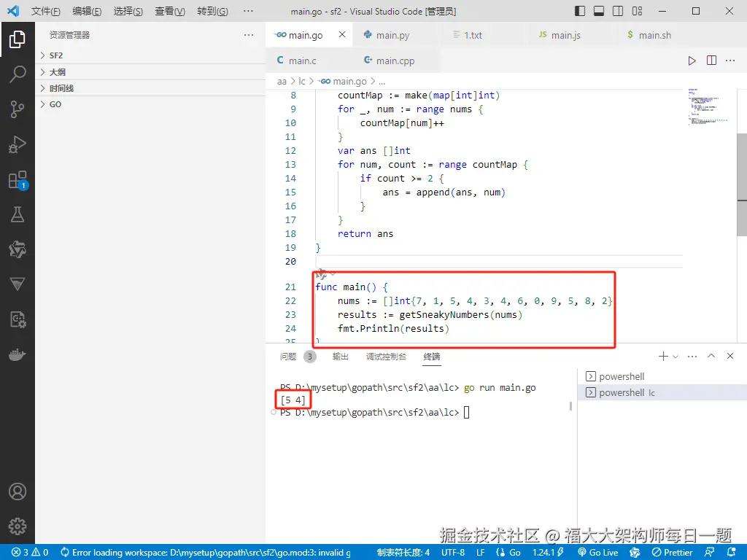Open the 转到(G) menu
This screenshot has height=560, width=747.
[x=212, y=11]
